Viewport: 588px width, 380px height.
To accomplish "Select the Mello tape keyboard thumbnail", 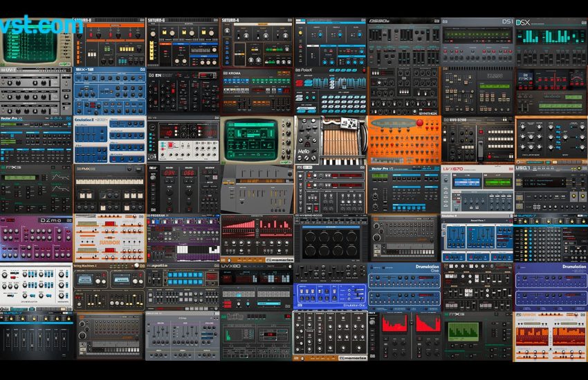I will [x=331, y=140].
